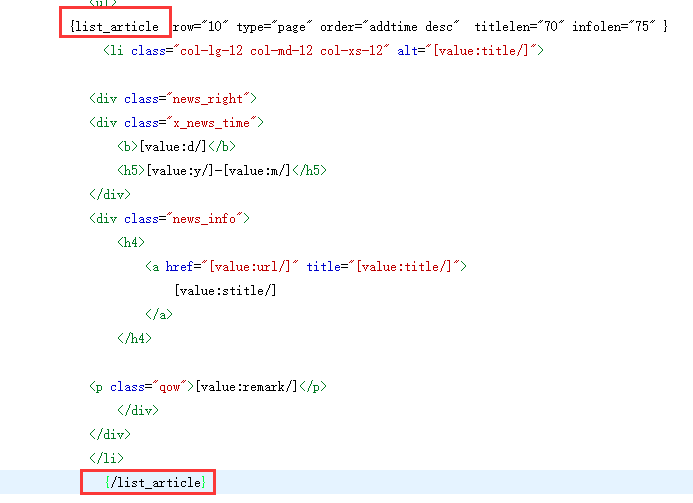Click the x_news_time div class line
Image resolution: width=693 pixels, height=503 pixels.
(x=176, y=122)
